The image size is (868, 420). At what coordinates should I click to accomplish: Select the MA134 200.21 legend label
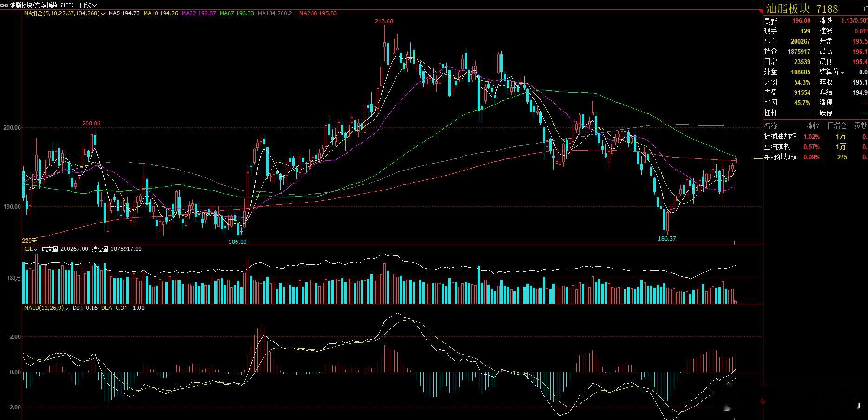[x=276, y=13]
